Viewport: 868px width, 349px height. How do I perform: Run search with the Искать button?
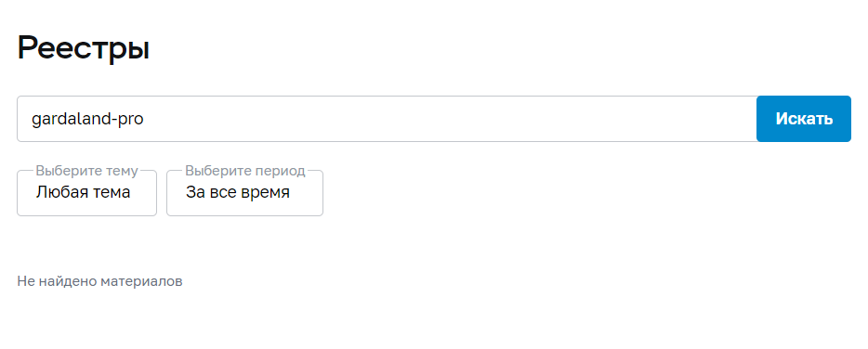[x=803, y=119]
